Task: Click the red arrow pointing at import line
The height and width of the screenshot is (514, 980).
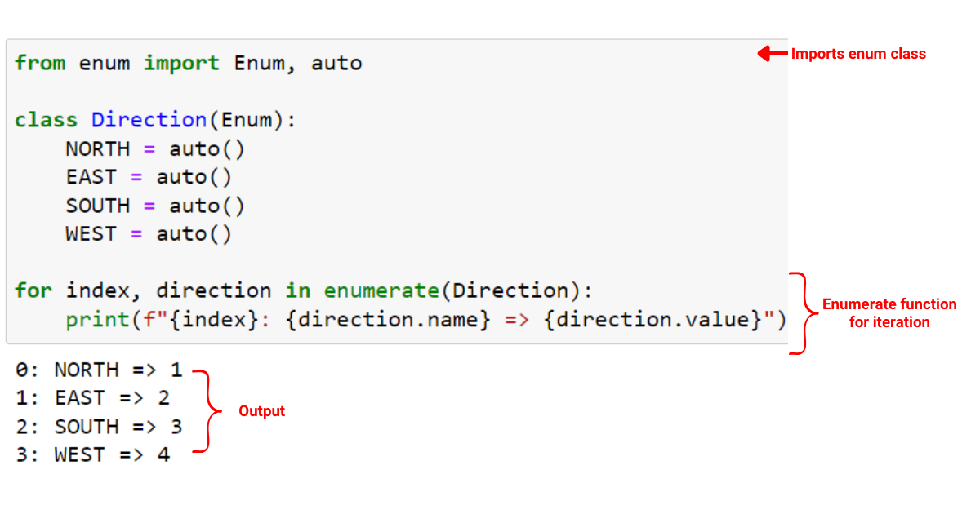Action: pyautogui.click(x=772, y=54)
